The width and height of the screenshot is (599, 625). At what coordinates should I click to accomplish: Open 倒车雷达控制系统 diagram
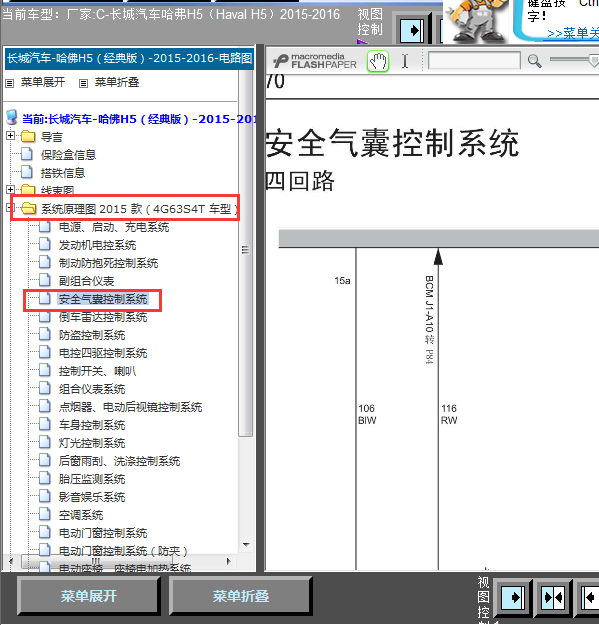pyautogui.click(x=103, y=317)
